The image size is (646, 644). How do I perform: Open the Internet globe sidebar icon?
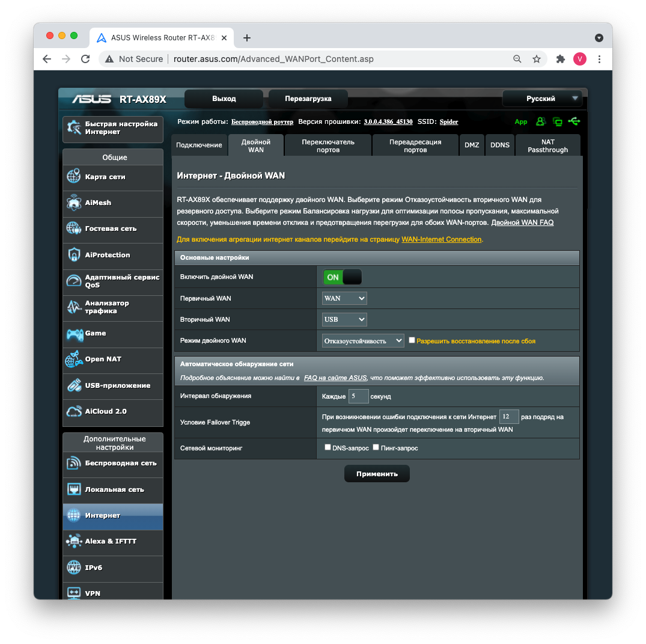(74, 515)
